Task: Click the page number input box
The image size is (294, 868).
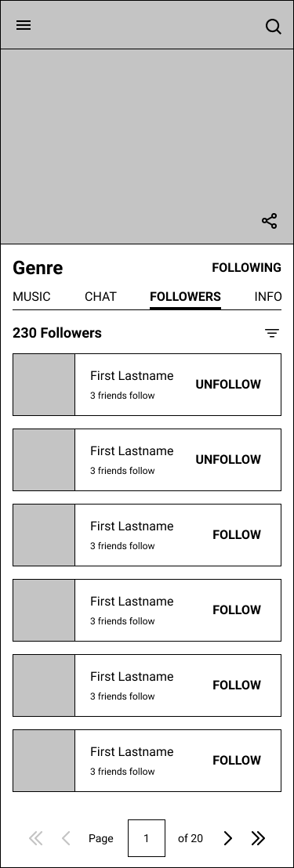Action: 146,838
